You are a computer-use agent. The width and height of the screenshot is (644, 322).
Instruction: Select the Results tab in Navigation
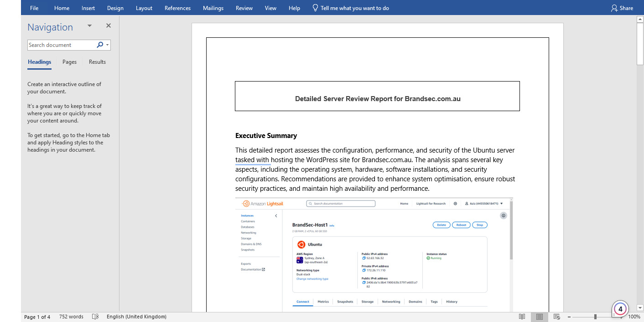pyautogui.click(x=97, y=62)
